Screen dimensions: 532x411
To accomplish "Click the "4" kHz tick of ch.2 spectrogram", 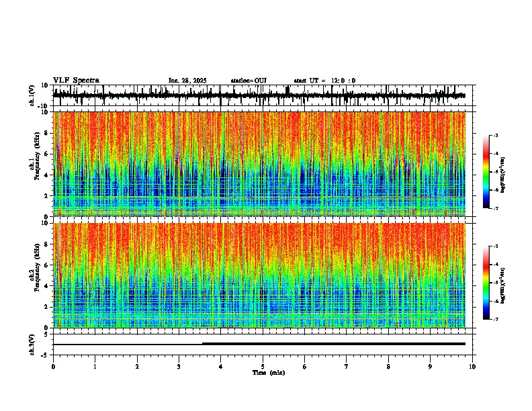I will pos(46,286).
